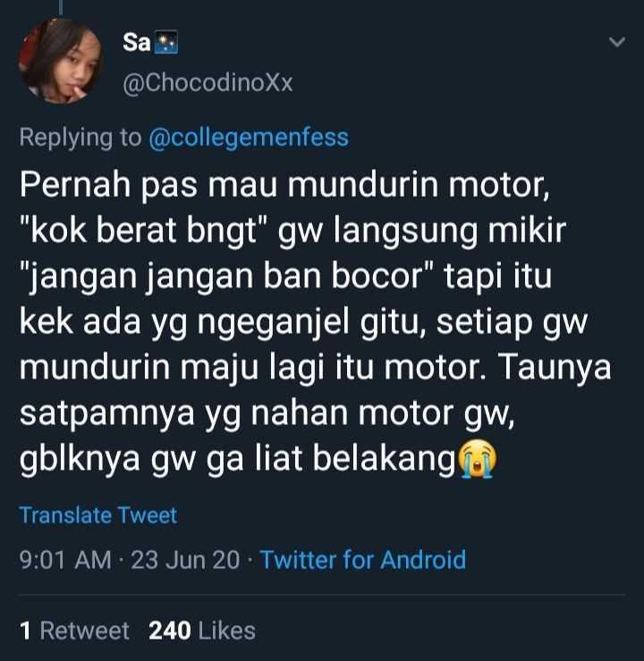Open the @collegemenfess mention link

[x=249, y=138]
